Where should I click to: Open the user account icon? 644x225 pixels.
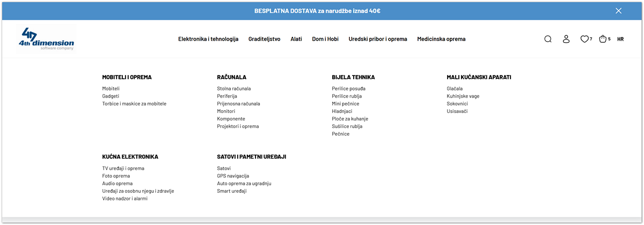click(x=566, y=39)
